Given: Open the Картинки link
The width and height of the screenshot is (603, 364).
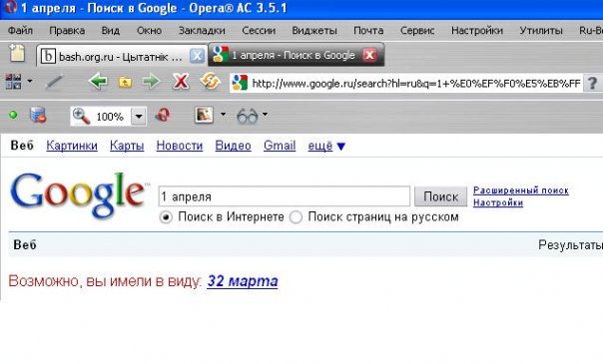Looking at the screenshot, I should pyautogui.click(x=72, y=146).
